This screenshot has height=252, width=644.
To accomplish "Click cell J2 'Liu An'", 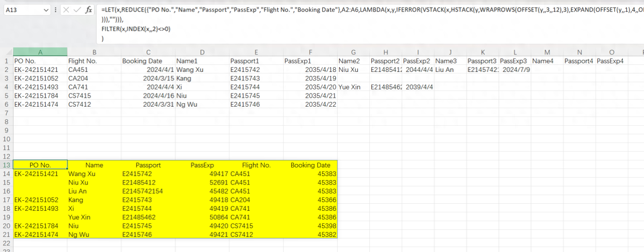I will click(450, 70).
